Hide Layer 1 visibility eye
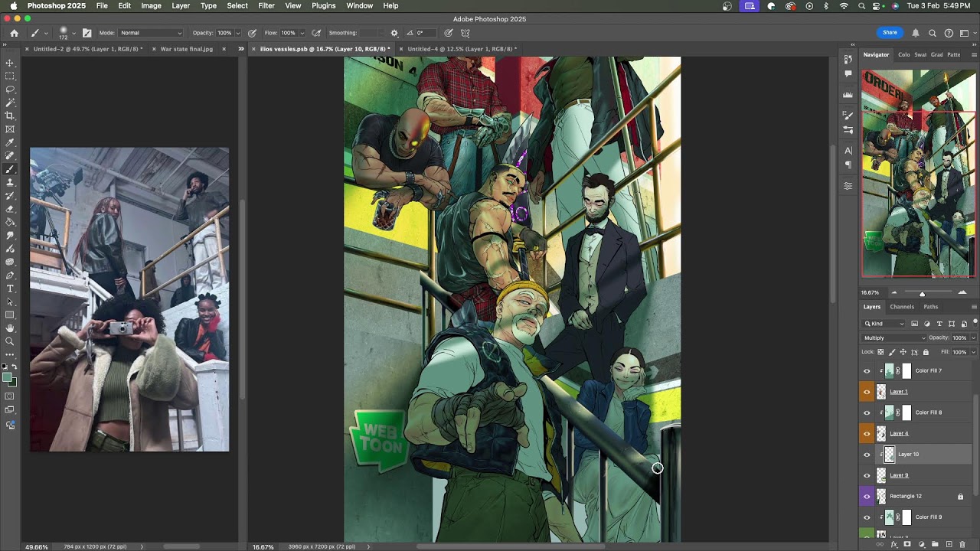 pos(867,392)
